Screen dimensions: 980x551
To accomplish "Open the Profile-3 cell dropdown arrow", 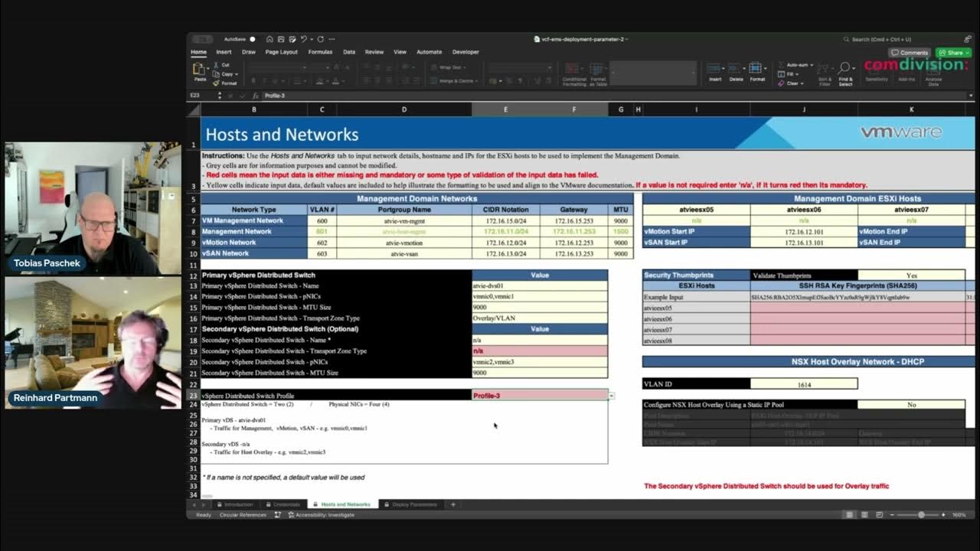I will pos(611,396).
